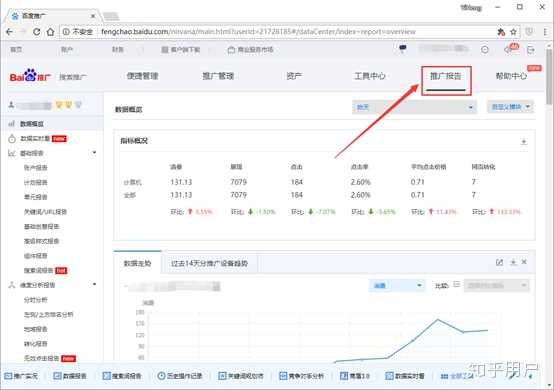This screenshot has height=390, width=554.
Task: Open the competitor analysis tool in bottom toolbar
Action: click(301, 376)
